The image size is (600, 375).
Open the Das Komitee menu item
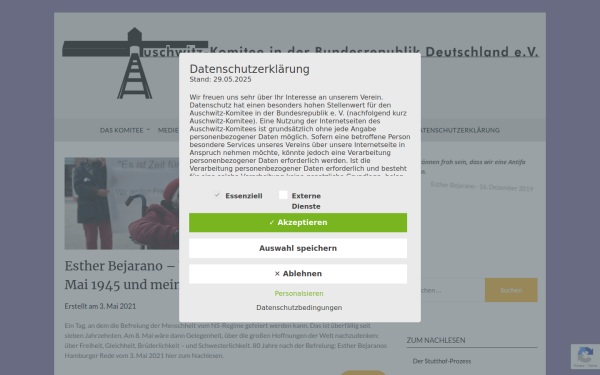click(121, 130)
